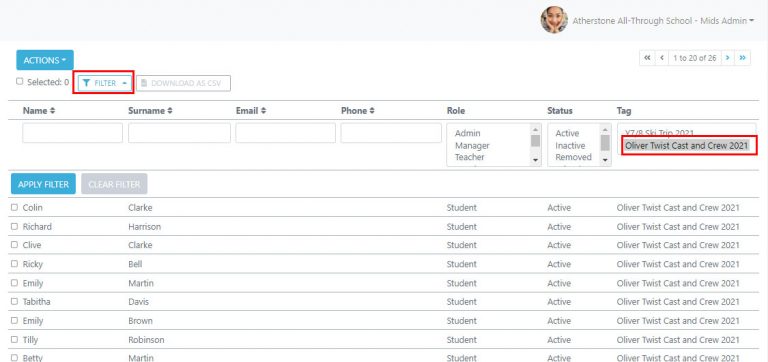The image size is (768, 362).
Task: Click the Role column header
Action: [x=456, y=111]
